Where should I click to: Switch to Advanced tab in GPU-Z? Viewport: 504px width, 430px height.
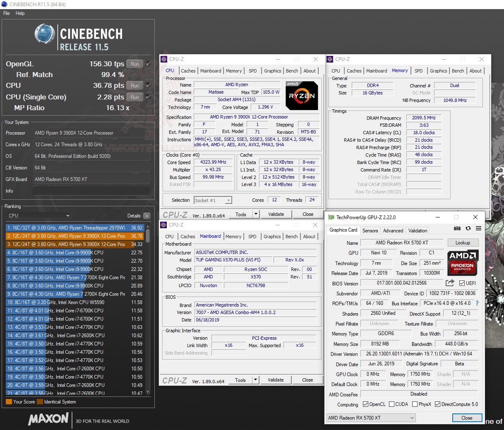pyautogui.click(x=393, y=231)
